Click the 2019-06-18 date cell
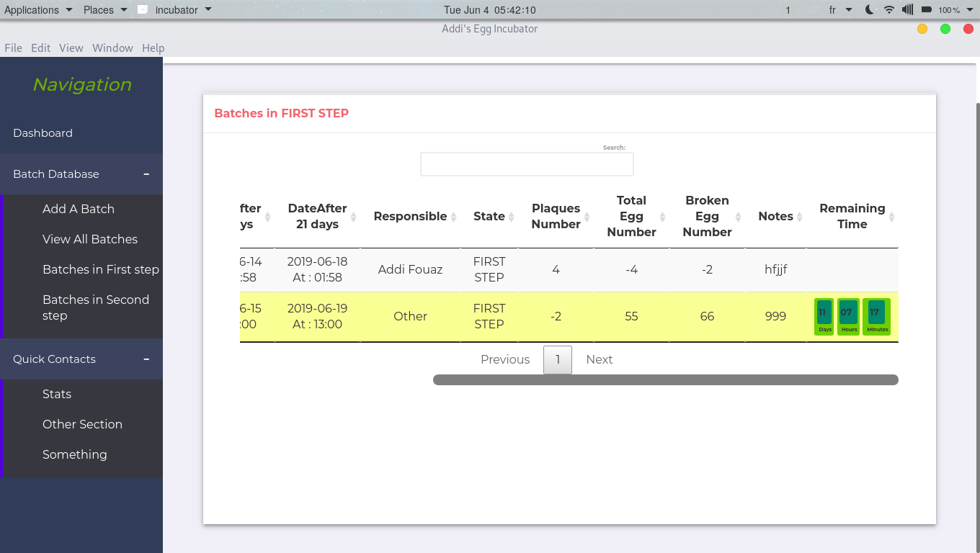Image resolution: width=980 pixels, height=553 pixels. [317, 269]
